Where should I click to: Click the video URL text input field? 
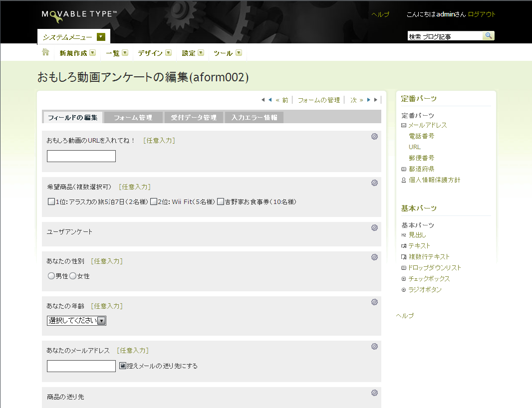[x=81, y=156]
